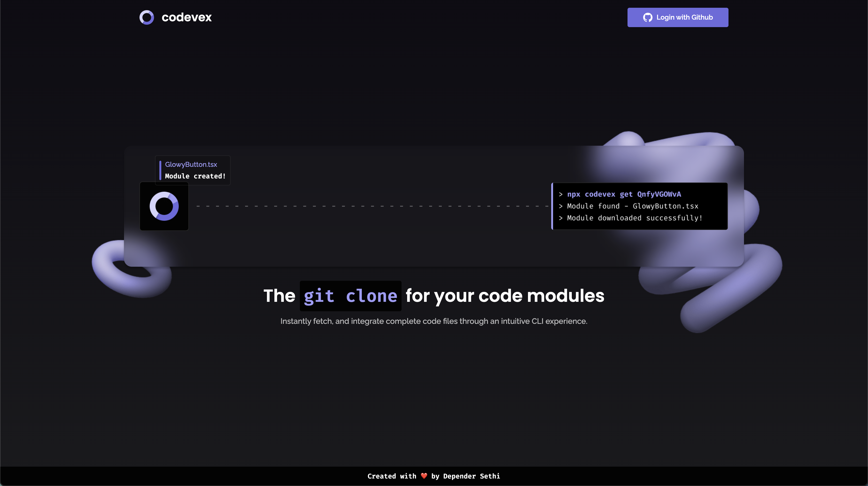This screenshot has height=486, width=868.
Task: Click 'Module found - GlowyButton.tsx' terminal line
Action: pyautogui.click(x=632, y=206)
